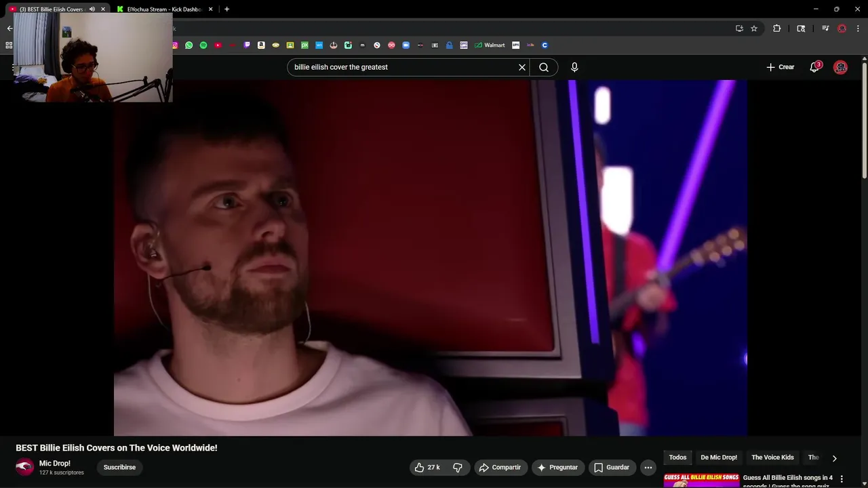Dislike the video with thumbs down
The width and height of the screenshot is (868, 488).
[x=458, y=468]
